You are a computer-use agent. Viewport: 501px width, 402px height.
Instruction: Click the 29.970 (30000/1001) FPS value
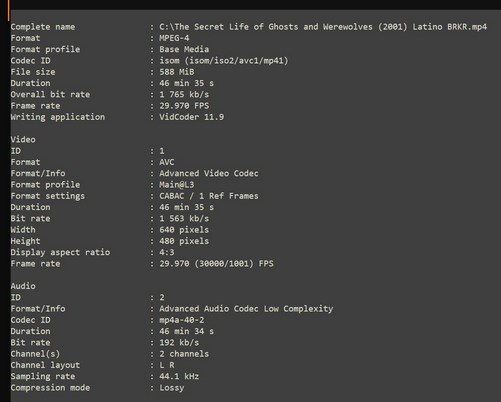(216, 264)
